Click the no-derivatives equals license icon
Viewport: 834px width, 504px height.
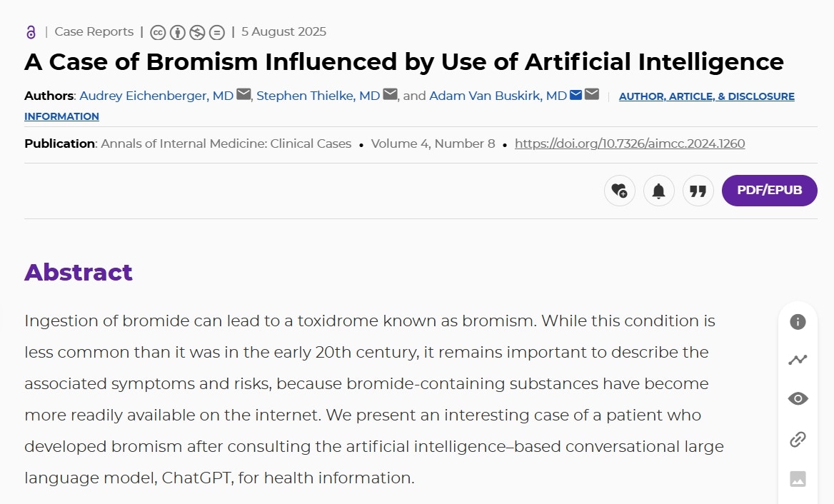217,32
